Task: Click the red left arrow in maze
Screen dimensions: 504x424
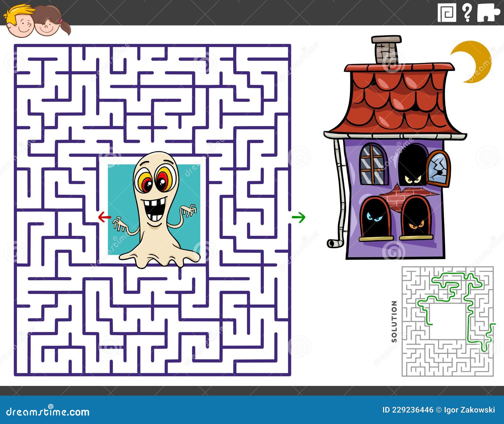Action: pyautogui.click(x=104, y=217)
